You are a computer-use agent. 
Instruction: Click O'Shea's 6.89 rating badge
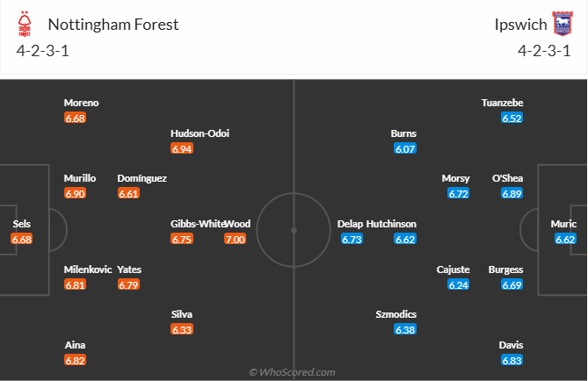[512, 193]
